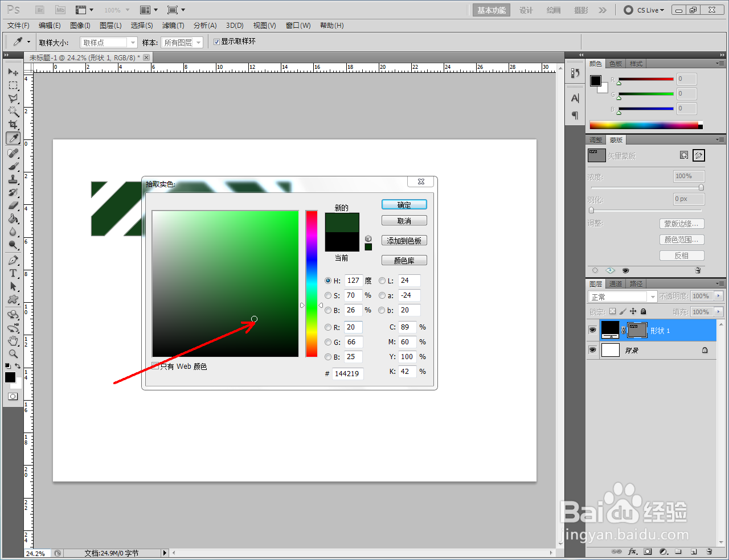Select the Clone Stamp tool

click(x=13, y=179)
